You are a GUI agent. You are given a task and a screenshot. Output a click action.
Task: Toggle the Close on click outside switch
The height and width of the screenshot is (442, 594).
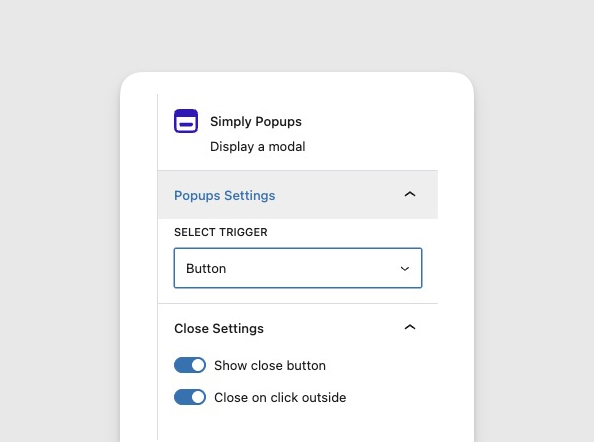point(190,397)
